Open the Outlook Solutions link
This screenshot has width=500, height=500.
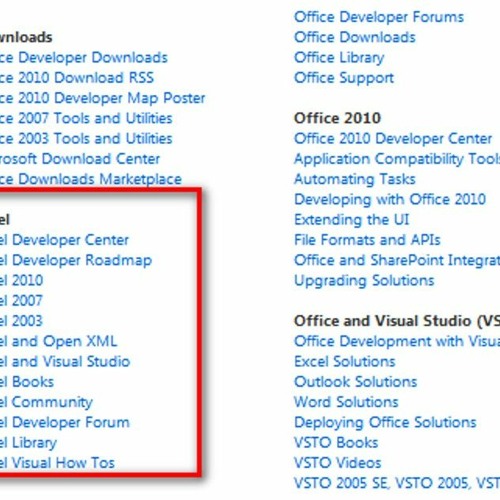pos(355,382)
